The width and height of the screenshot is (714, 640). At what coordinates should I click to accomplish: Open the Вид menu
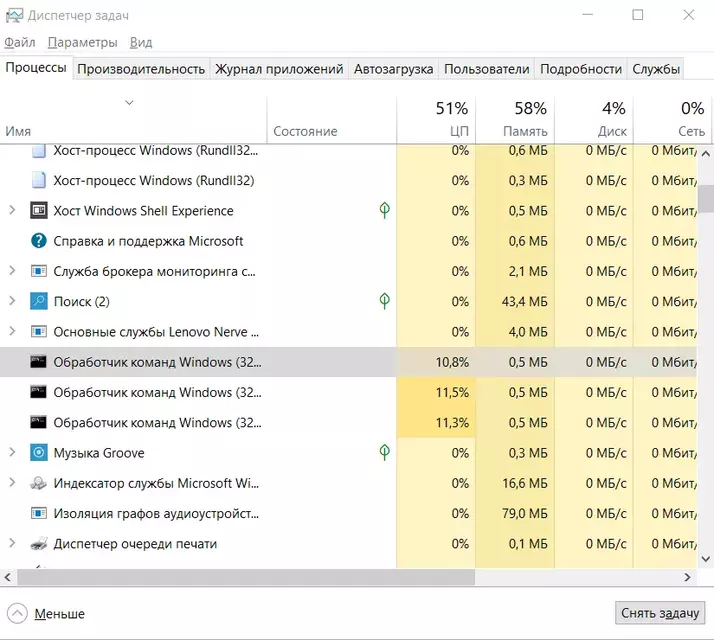click(x=141, y=42)
